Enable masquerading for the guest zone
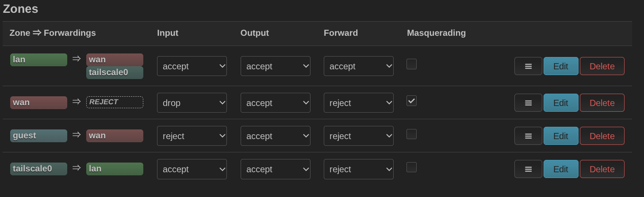Viewport: 644px width, 197px height. [x=411, y=134]
